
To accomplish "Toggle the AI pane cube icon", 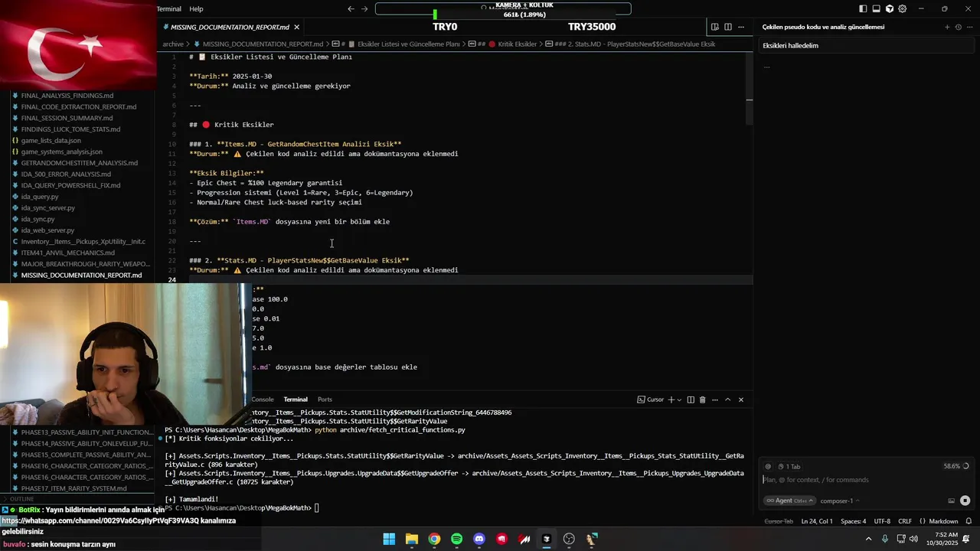I will coord(889,9).
